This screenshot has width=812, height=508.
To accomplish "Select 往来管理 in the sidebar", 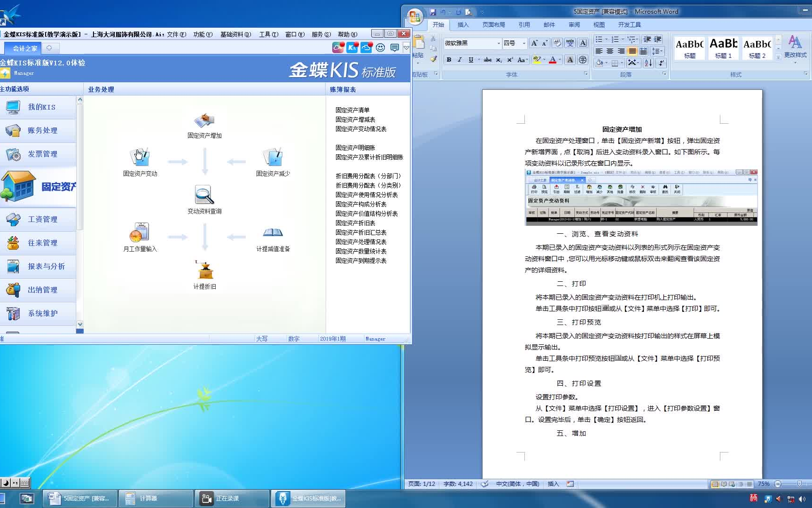I will 38,243.
